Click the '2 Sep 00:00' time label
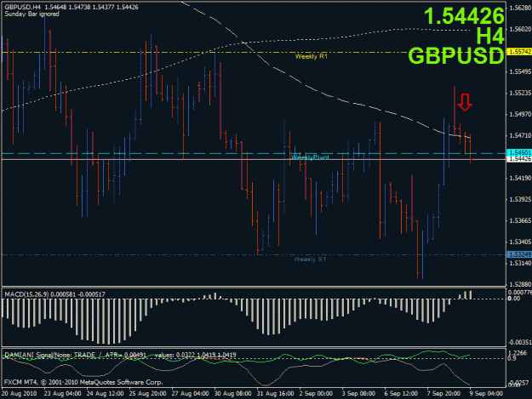This screenshot has width=532, height=399. pos(316,394)
